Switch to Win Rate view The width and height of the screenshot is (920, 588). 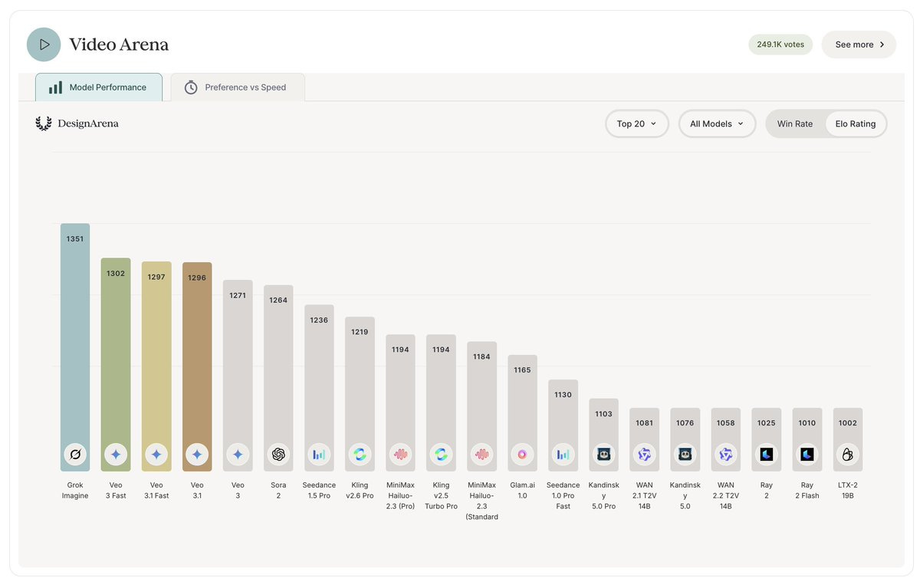795,123
